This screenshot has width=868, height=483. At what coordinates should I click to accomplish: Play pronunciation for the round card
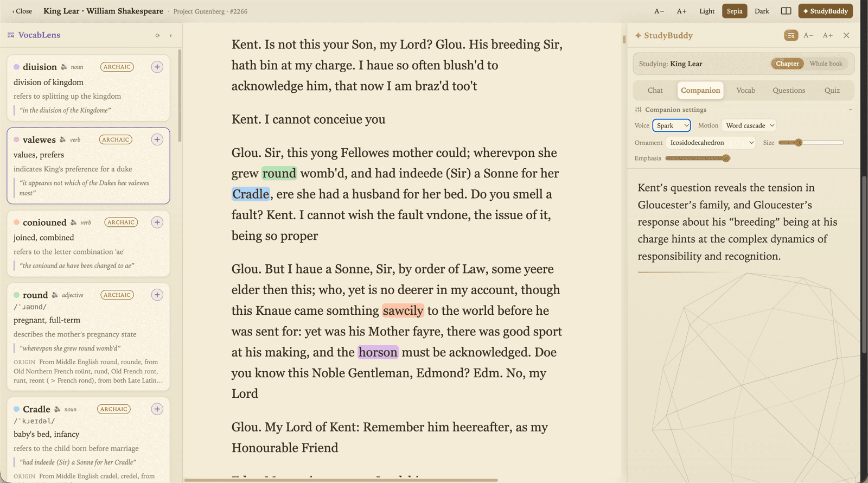[x=55, y=295]
